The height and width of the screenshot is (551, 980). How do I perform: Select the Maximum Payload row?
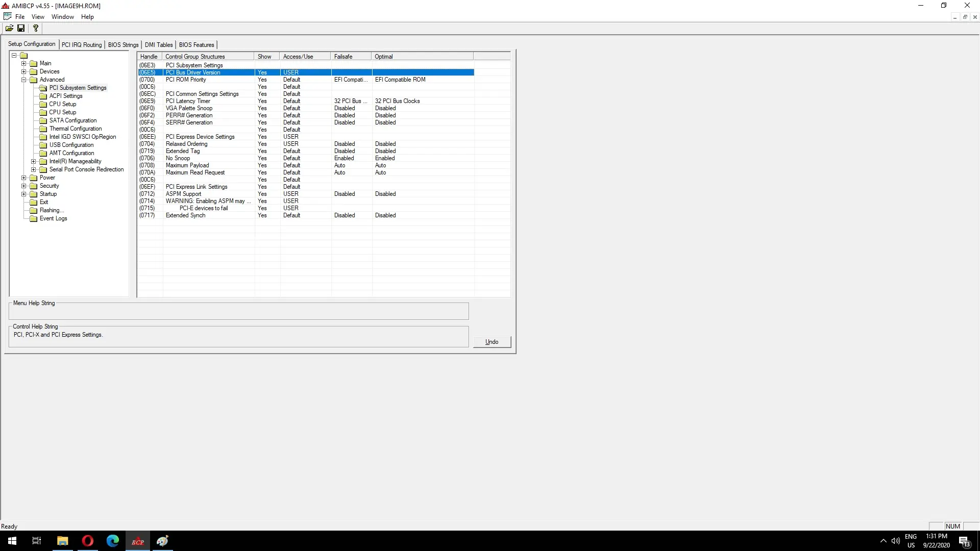click(306, 165)
